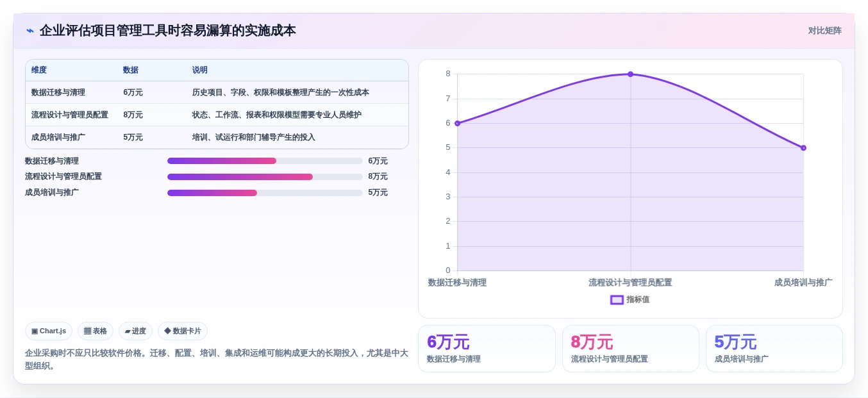Viewport: 868px width, 398px height.
Task: Click the 成员培训与推广 progress row label
Action: pos(52,192)
